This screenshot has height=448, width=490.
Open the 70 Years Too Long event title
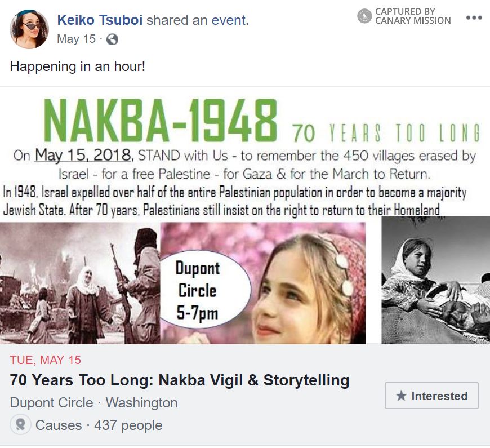(x=180, y=380)
